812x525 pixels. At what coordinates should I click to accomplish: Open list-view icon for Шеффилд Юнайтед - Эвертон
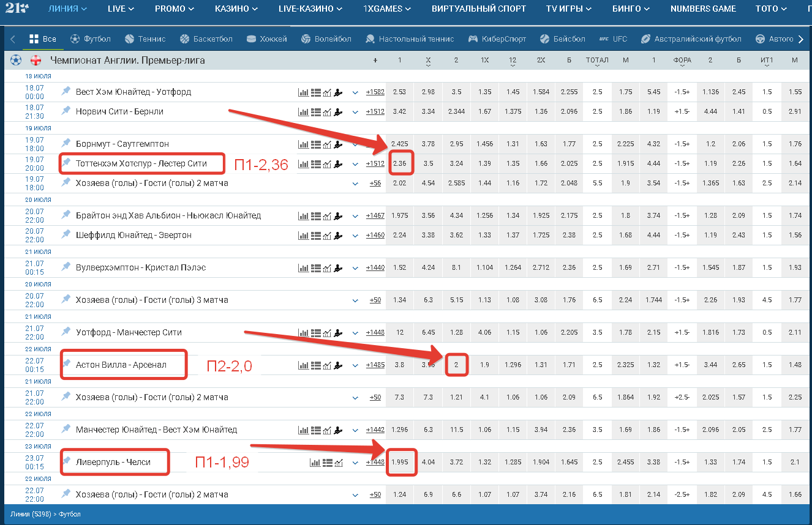coord(315,236)
